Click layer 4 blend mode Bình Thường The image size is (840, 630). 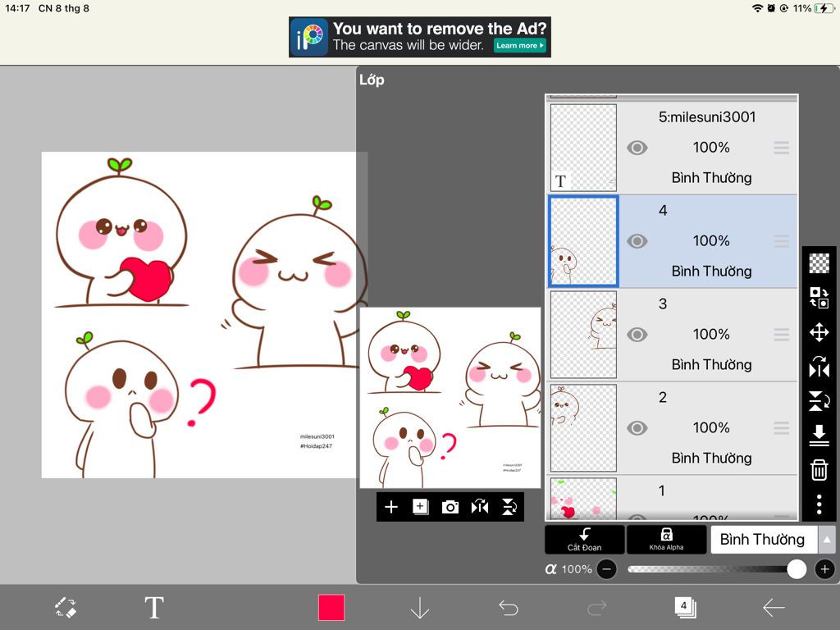711,271
